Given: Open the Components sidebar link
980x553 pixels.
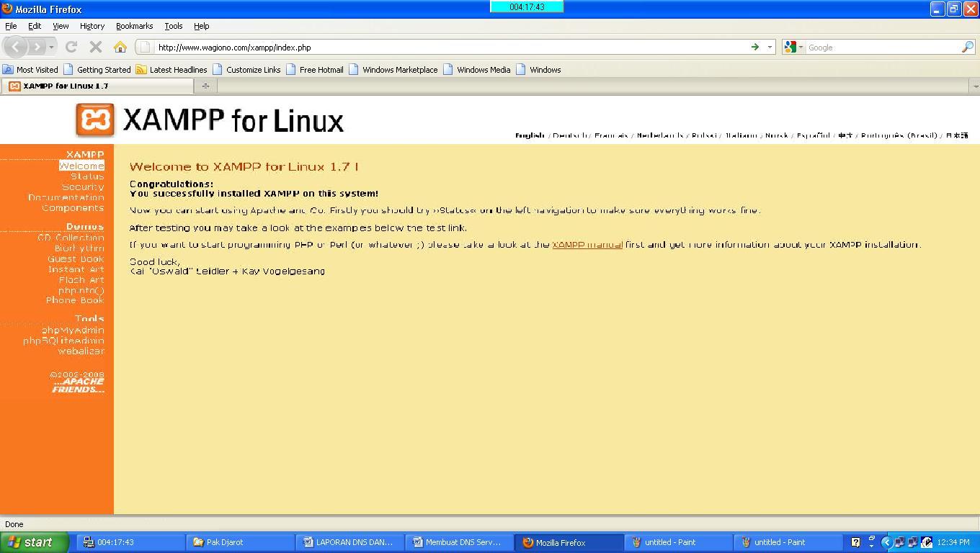Looking at the screenshot, I should [73, 208].
